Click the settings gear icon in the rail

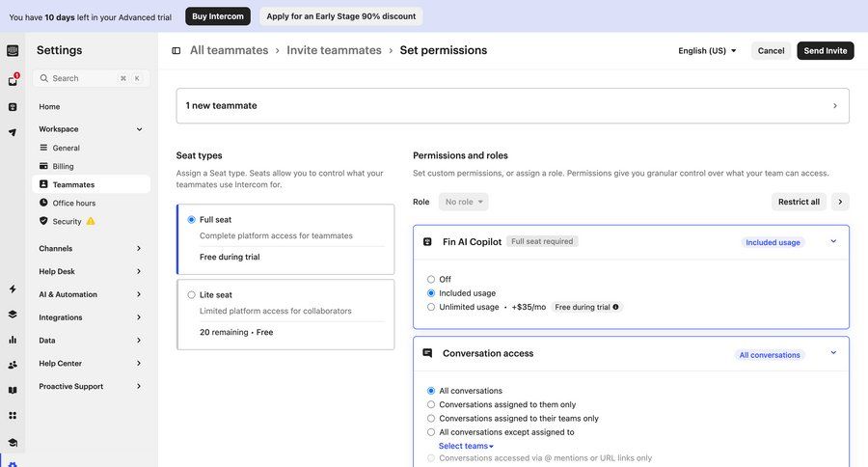tap(13, 464)
